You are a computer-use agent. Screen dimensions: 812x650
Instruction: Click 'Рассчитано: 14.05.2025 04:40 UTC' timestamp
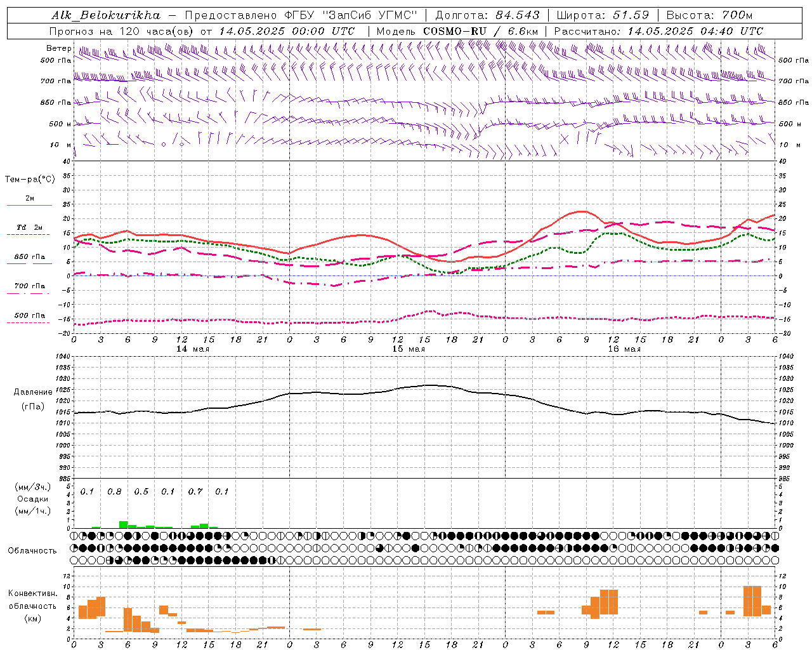click(x=658, y=31)
